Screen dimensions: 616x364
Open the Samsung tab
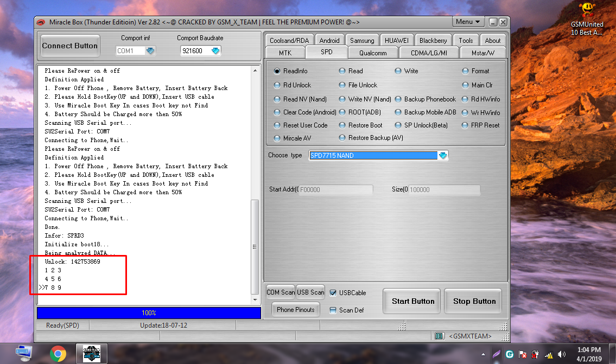(x=362, y=41)
